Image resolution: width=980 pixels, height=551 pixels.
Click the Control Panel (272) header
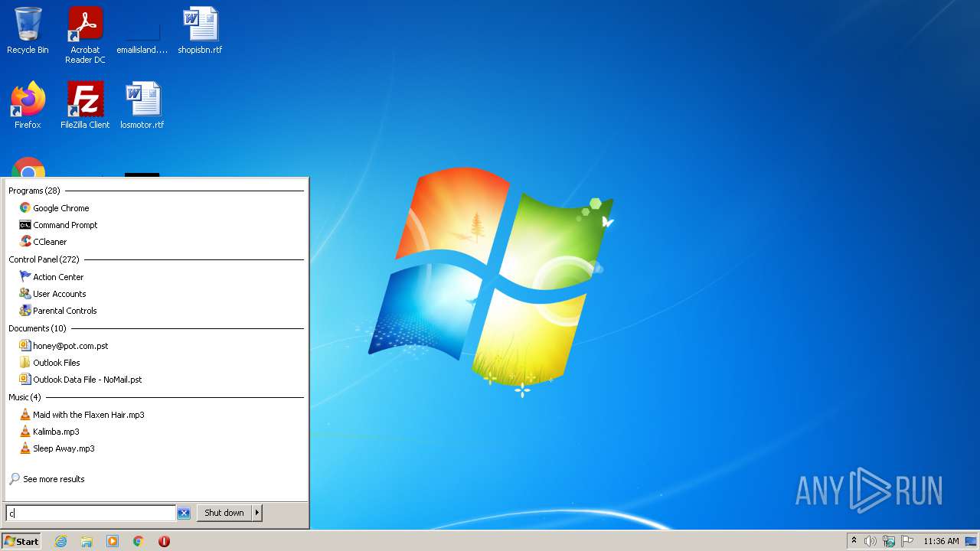(44, 259)
